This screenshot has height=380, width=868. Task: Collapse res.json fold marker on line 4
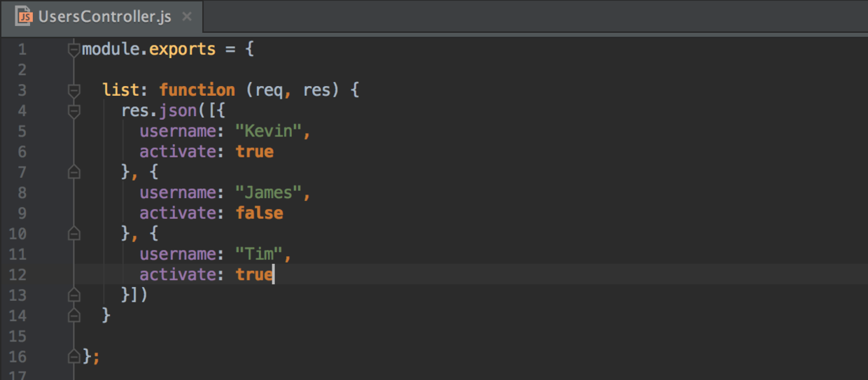tap(74, 111)
